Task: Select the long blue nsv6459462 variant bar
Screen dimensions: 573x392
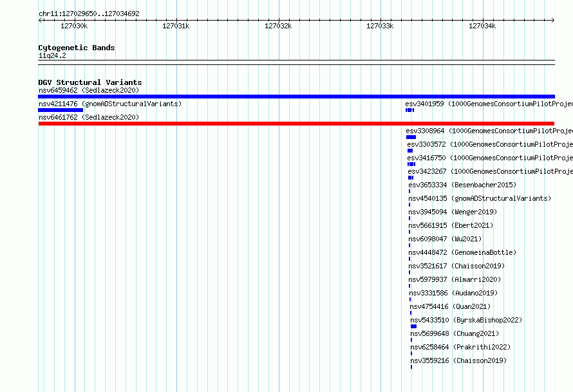Action: (296, 97)
